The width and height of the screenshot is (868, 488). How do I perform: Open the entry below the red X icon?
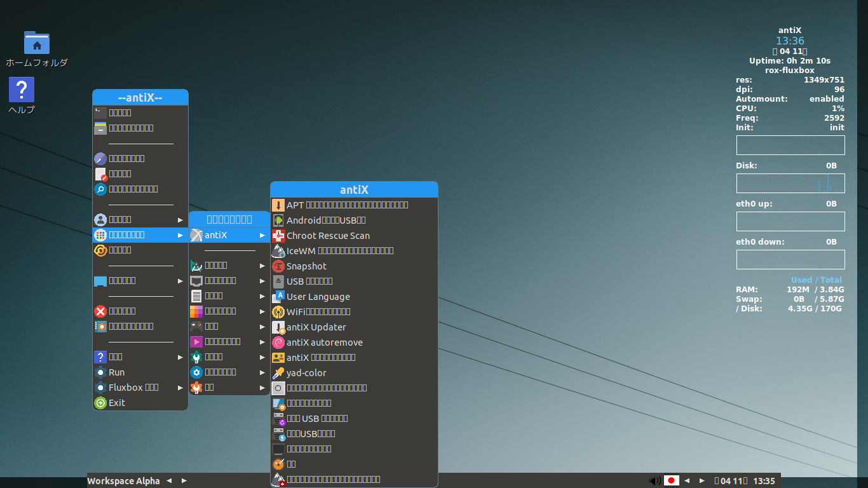140,326
